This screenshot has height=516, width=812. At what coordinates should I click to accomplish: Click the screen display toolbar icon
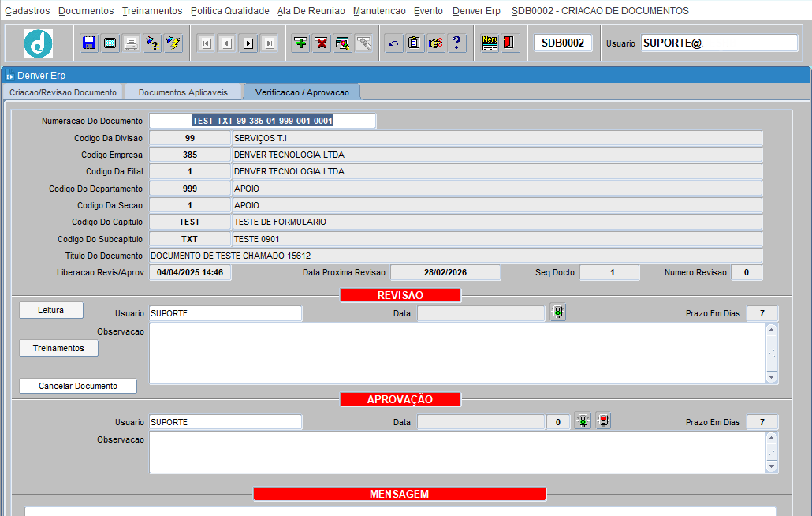pyautogui.click(x=110, y=43)
